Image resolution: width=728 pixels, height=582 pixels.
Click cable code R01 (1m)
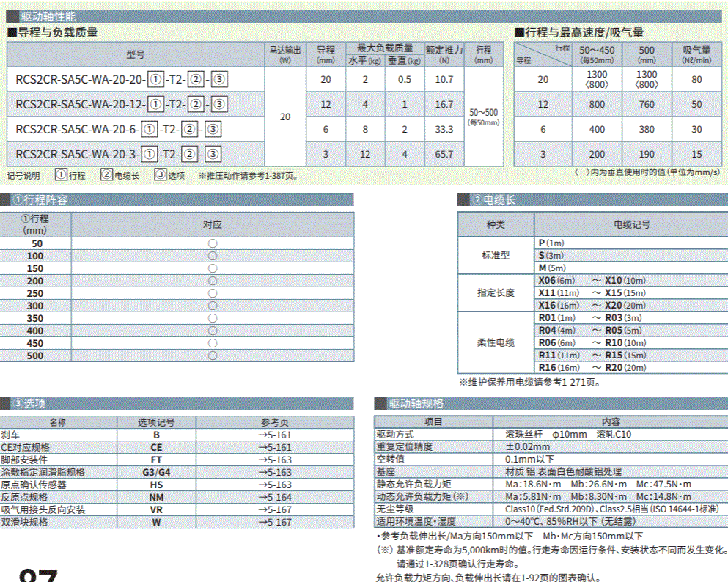coord(556,318)
